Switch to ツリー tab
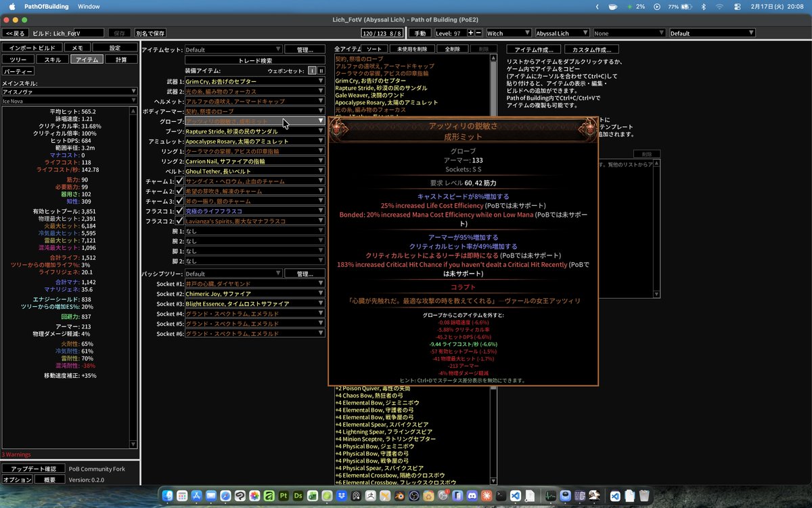812x508 pixels. pos(18,60)
